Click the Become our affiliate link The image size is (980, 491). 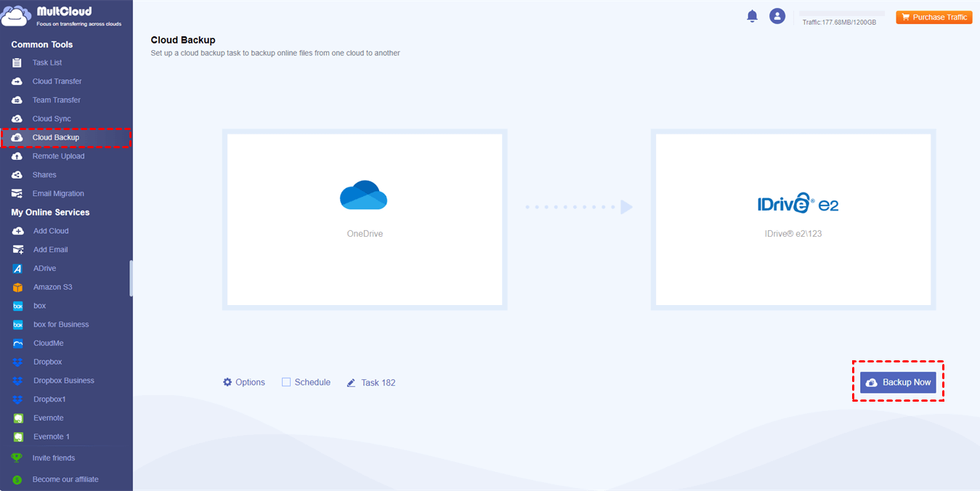click(x=65, y=479)
